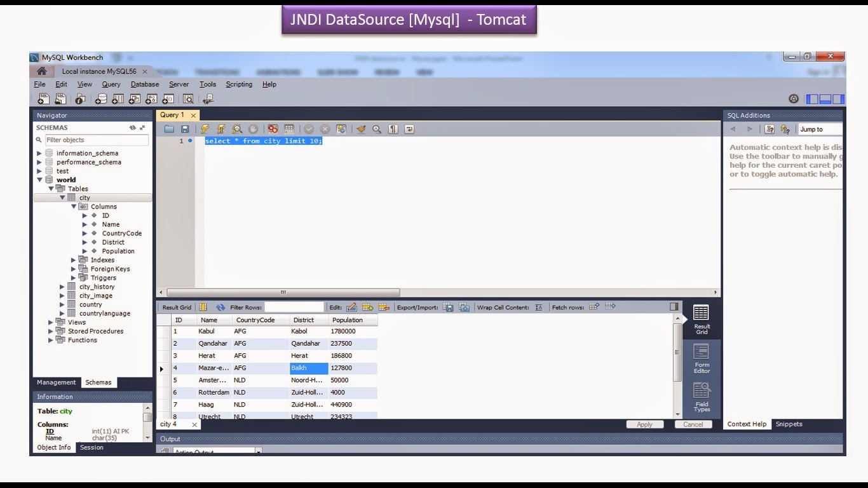Toggle invisible characters paragraph icon
This screenshot has width=868, height=488.
point(393,129)
